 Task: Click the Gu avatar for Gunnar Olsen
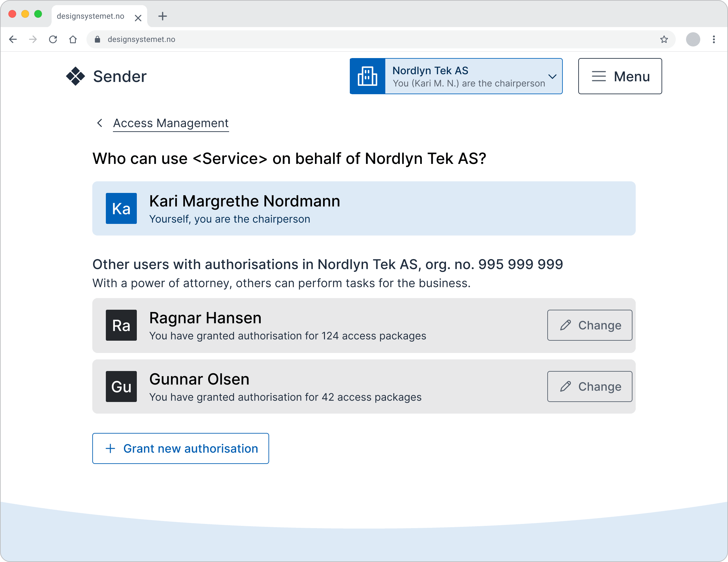121,386
